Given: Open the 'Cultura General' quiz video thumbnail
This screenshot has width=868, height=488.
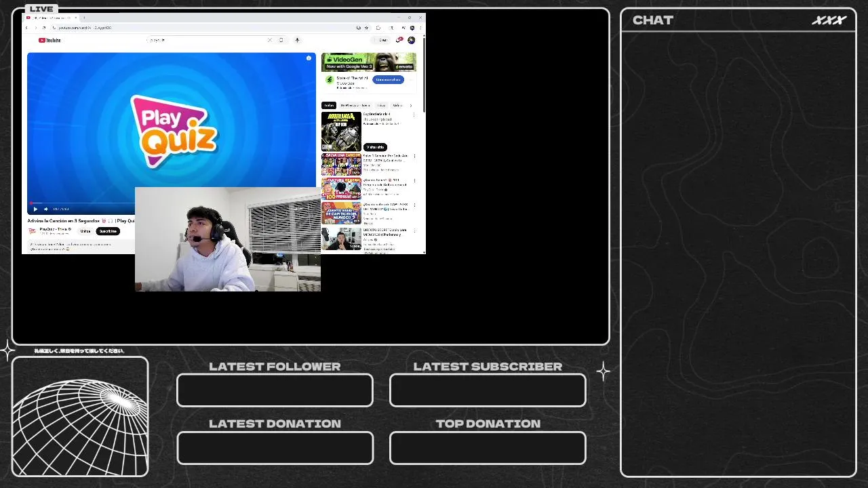Looking at the screenshot, I should coord(341,189).
